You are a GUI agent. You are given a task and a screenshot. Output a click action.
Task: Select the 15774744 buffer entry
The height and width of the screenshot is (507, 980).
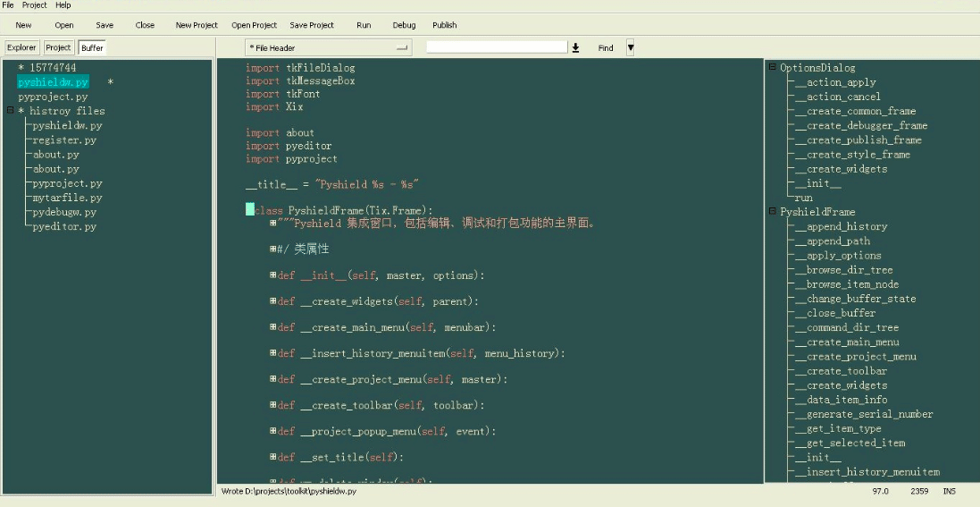click(x=46, y=68)
